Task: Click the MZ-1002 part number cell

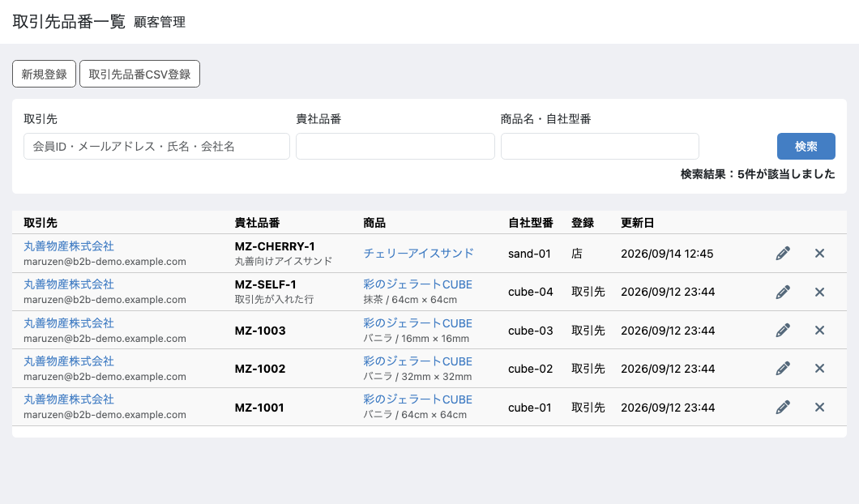Action: [260, 369]
